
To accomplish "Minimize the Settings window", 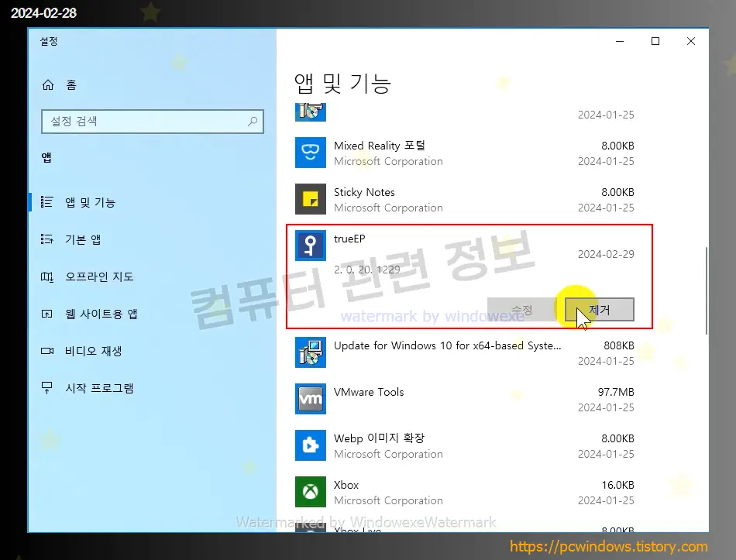I will click(x=620, y=41).
